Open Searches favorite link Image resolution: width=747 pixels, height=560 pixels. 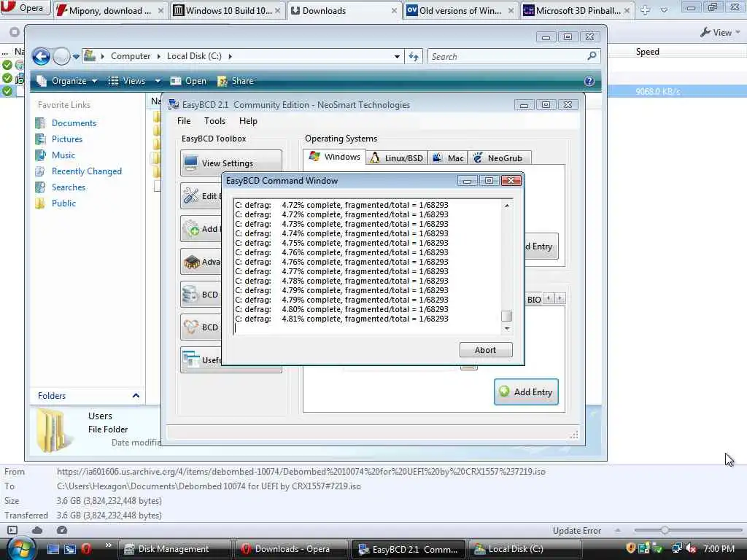68,187
